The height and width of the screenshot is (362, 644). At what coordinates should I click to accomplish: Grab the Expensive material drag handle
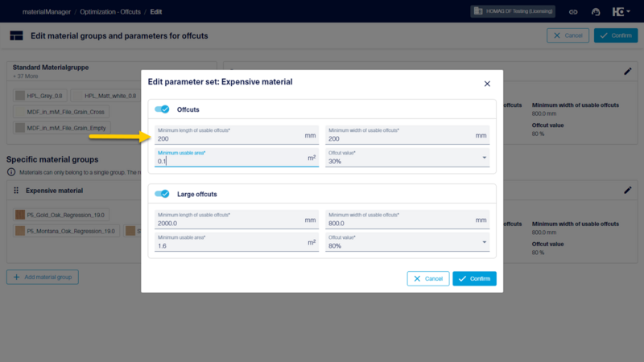[16, 191]
